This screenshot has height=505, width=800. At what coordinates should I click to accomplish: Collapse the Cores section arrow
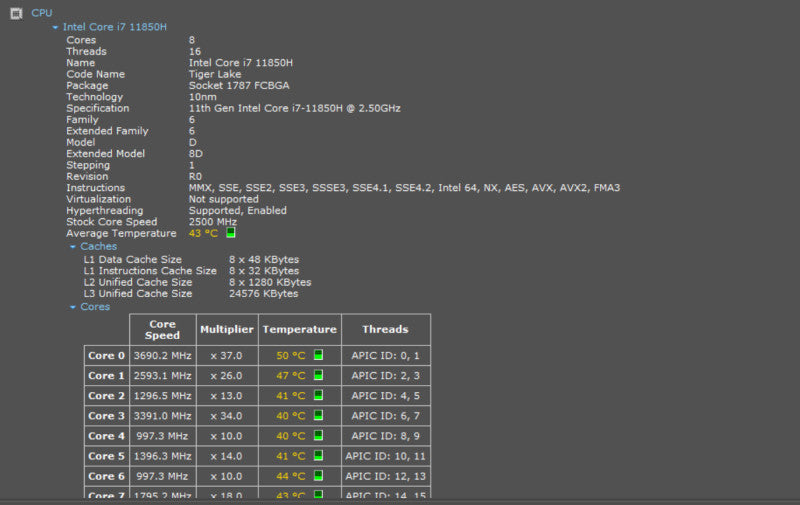72,307
